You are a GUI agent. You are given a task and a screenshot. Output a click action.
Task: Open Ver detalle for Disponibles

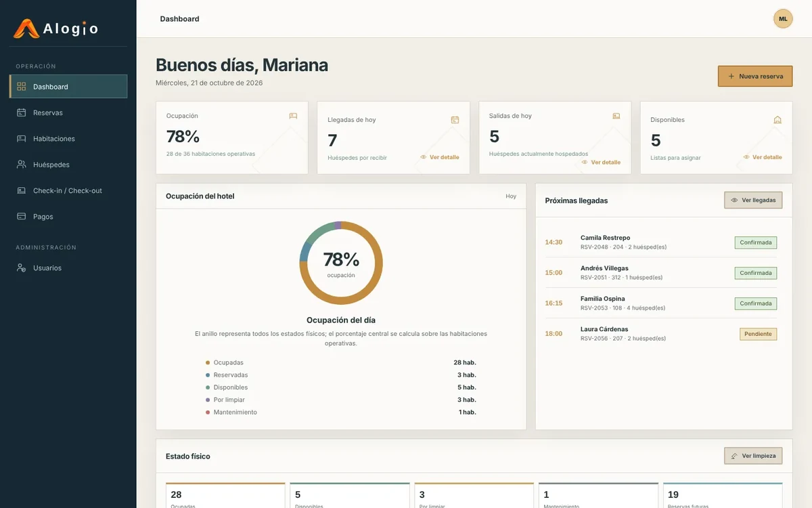[x=763, y=157]
